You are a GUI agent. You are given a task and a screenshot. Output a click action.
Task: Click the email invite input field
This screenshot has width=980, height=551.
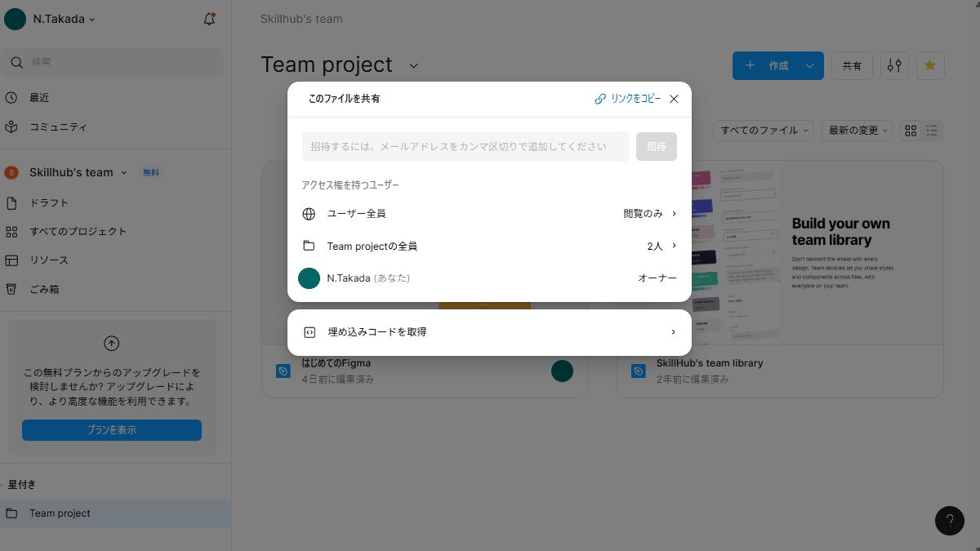(465, 147)
